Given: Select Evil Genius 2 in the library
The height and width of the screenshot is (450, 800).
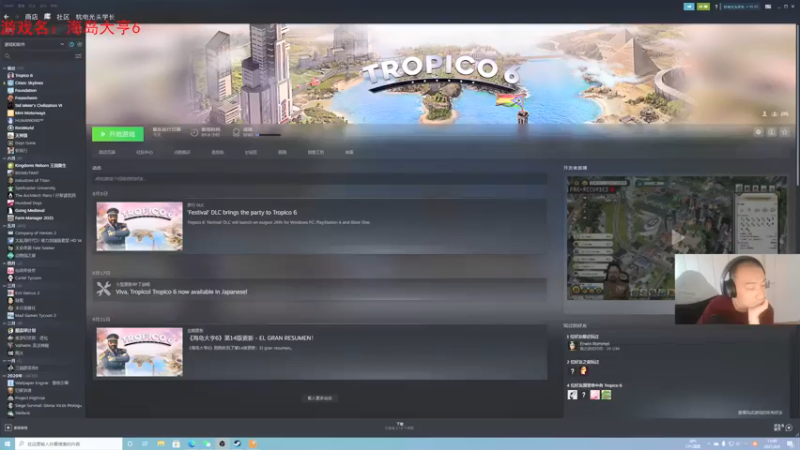Looking at the screenshot, I should pyautogui.click(x=27, y=293).
